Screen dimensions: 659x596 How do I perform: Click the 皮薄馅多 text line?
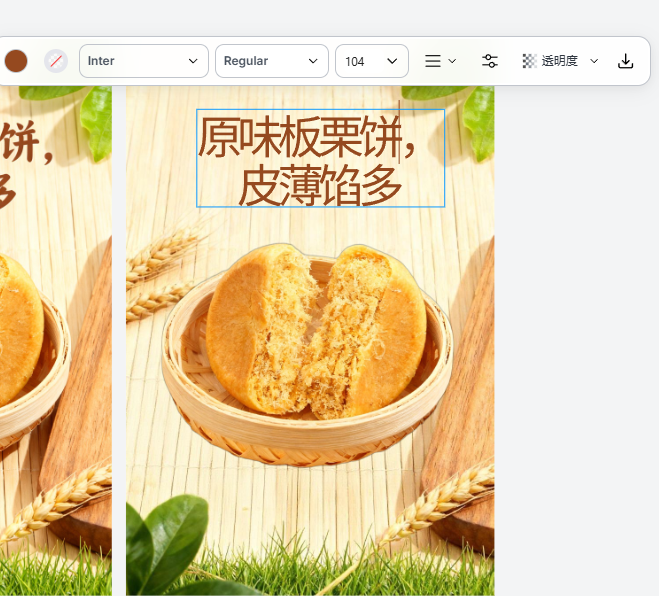click(320, 185)
